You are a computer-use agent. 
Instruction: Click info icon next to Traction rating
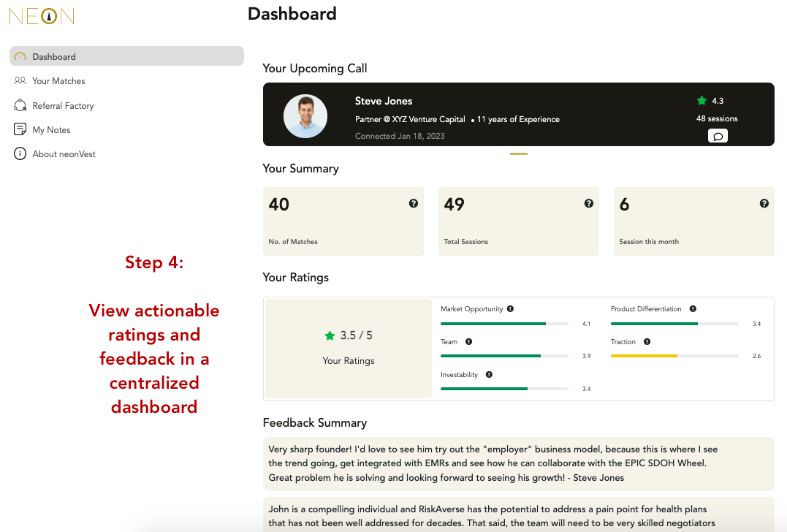[647, 342]
